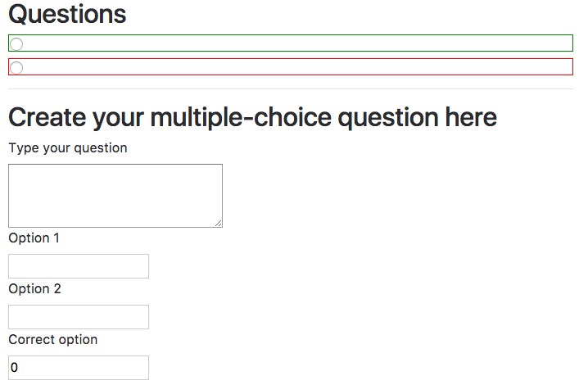Click the right end of the green-bordered row
588x385 pixels.
(565, 43)
